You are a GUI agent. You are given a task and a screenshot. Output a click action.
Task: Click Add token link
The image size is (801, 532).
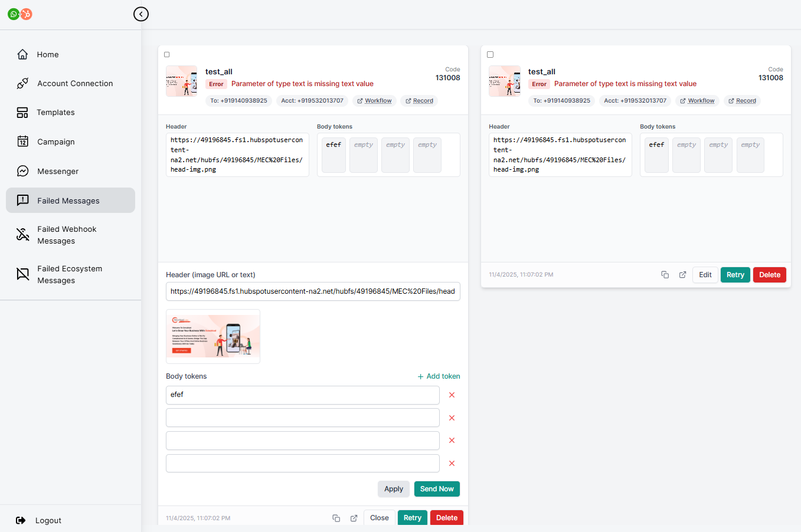(x=439, y=376)
